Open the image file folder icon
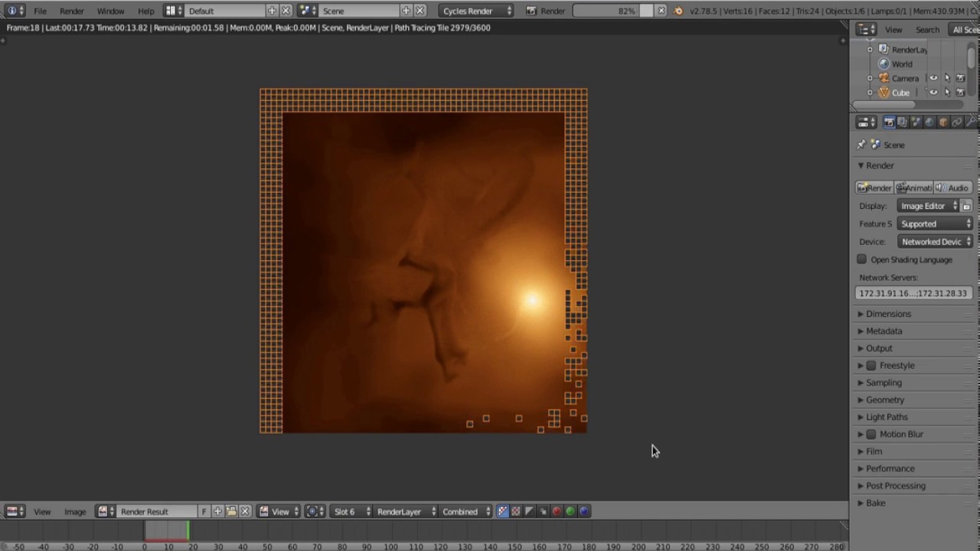Screen dimensions: 980x551 click(231, 511)
